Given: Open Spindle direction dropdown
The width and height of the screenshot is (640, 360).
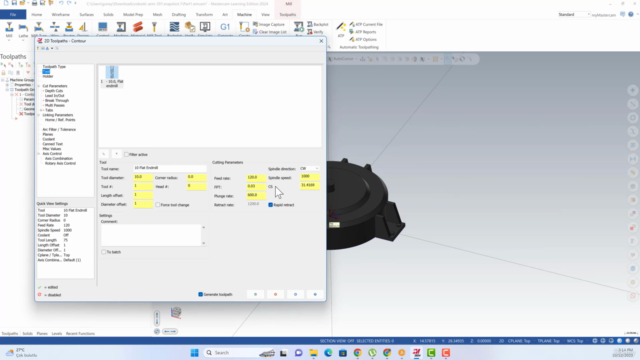Looking at the screenshot, I should 309,169.
